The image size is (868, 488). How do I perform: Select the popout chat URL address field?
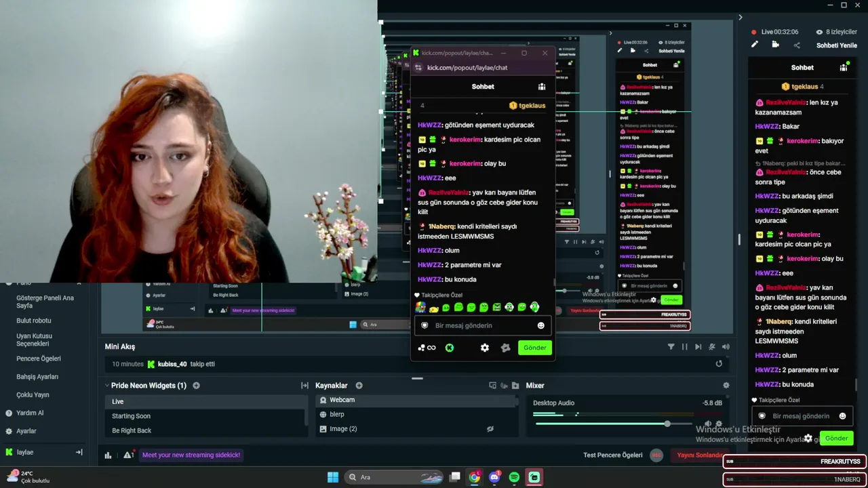coord(467,67)
